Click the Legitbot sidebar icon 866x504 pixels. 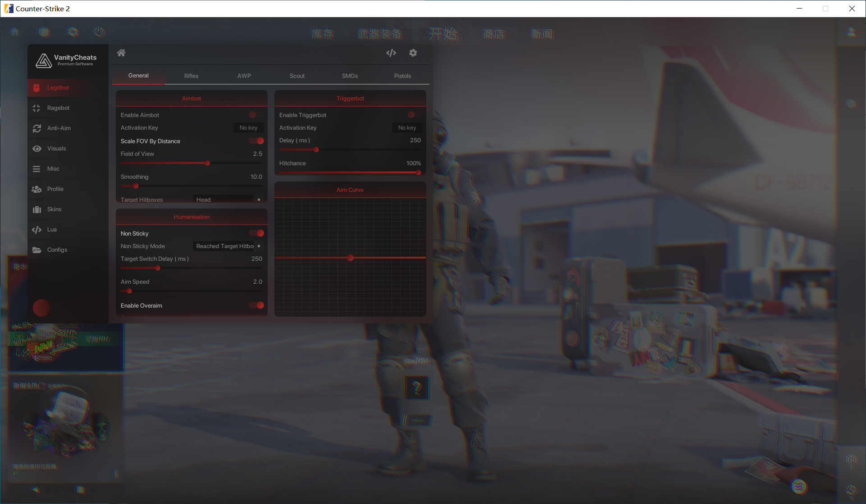37,87
